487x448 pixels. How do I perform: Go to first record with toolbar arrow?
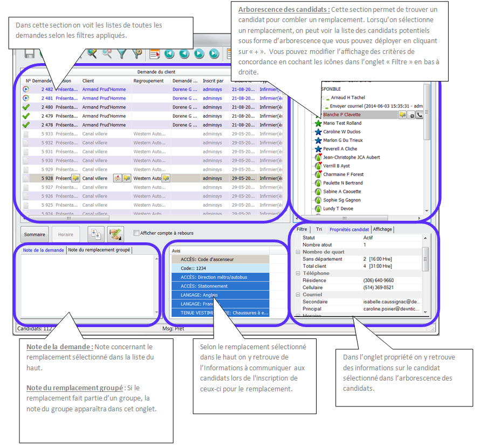[x=169, y=53]
